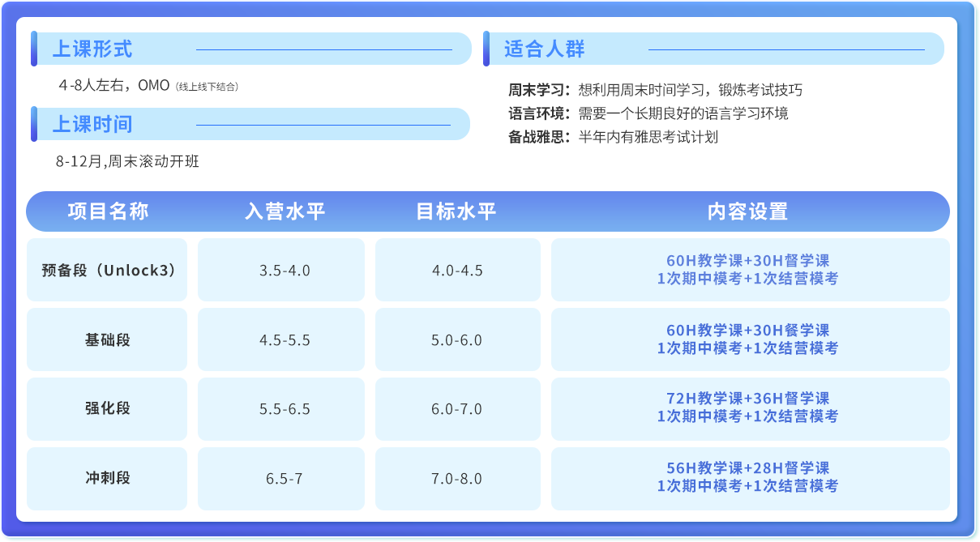Click the 目标水平 column header
Viewport: 980px width, 542px height.
pos(456,212)
